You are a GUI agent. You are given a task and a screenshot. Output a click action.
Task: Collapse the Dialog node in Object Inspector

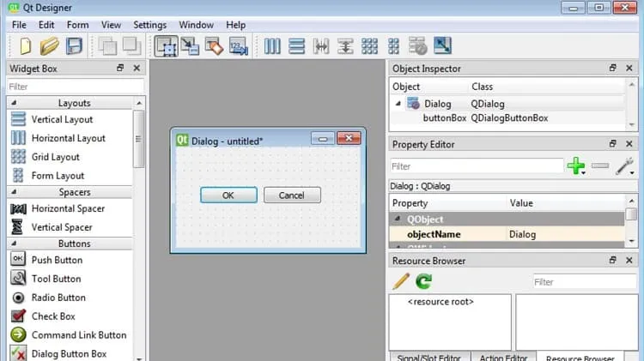(x=398, y=104)
